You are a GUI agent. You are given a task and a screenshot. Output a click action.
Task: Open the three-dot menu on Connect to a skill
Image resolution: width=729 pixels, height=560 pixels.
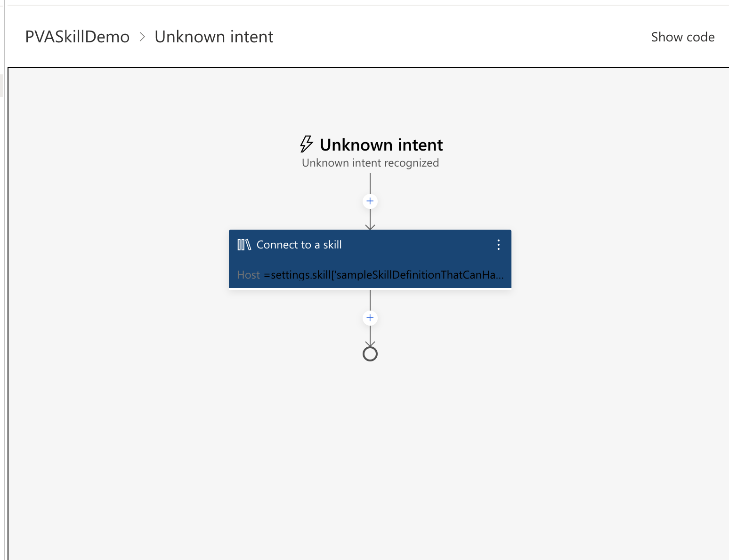tap(498, 245)
